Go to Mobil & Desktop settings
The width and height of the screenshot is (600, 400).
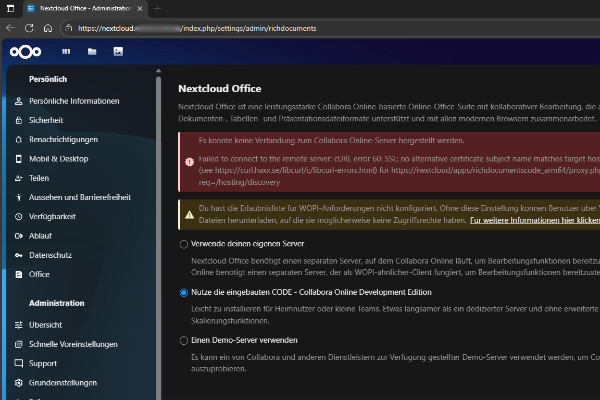pyautogui.click(x=58, y=158)
